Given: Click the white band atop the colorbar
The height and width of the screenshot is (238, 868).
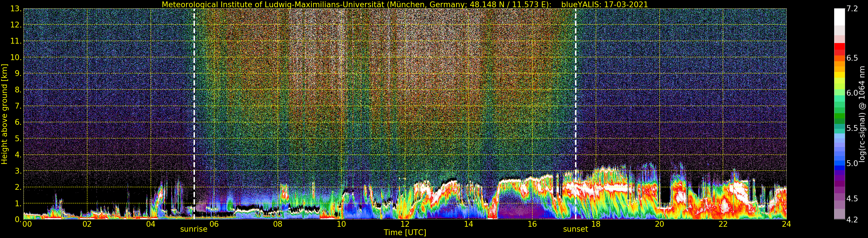Looking at the screenshot, I should tap(839, 17).
